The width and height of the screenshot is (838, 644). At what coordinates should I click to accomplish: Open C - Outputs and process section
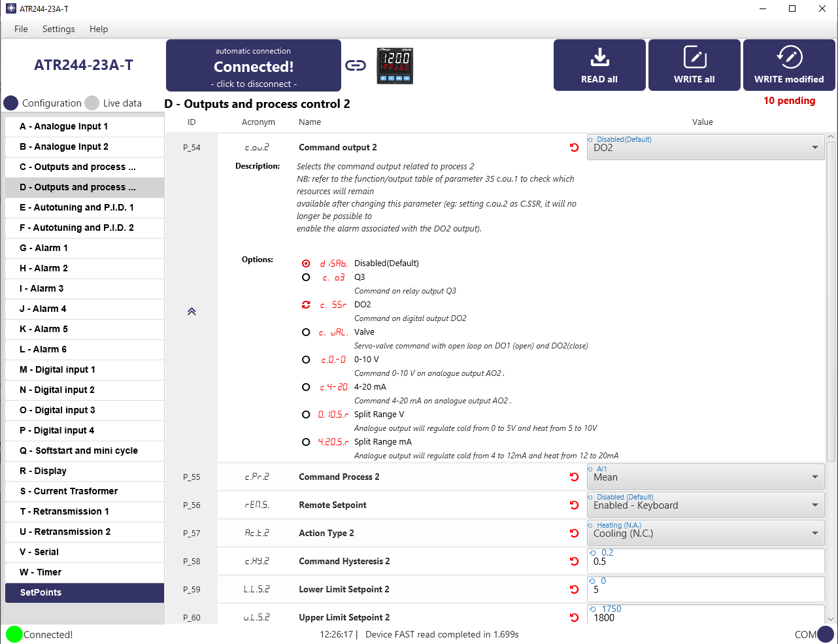tap(84, 167)
